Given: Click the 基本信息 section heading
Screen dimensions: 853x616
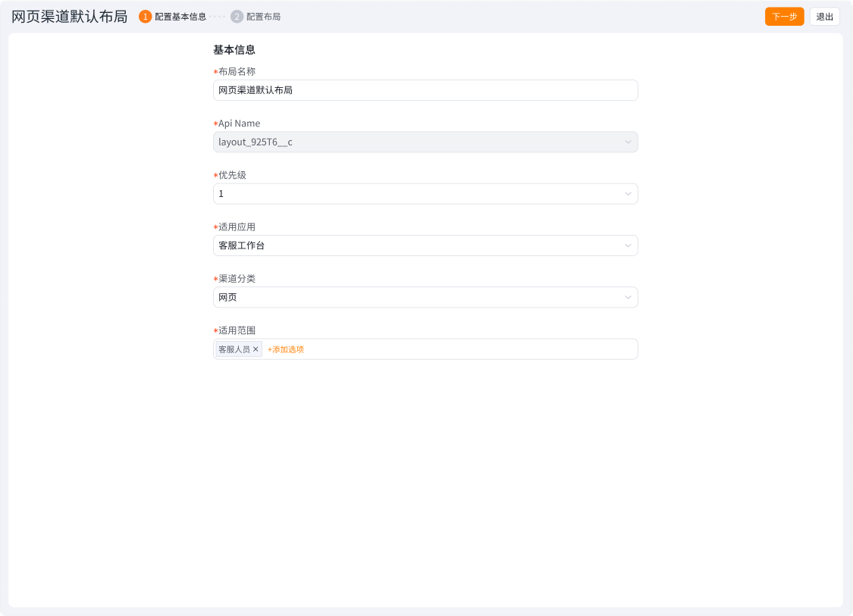Looking at the screenshot, I should pos(234,50).
